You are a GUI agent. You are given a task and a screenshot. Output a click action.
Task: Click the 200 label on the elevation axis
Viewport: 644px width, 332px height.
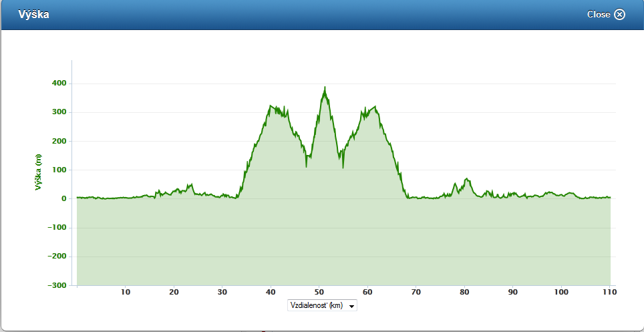(x=59, y=142)
